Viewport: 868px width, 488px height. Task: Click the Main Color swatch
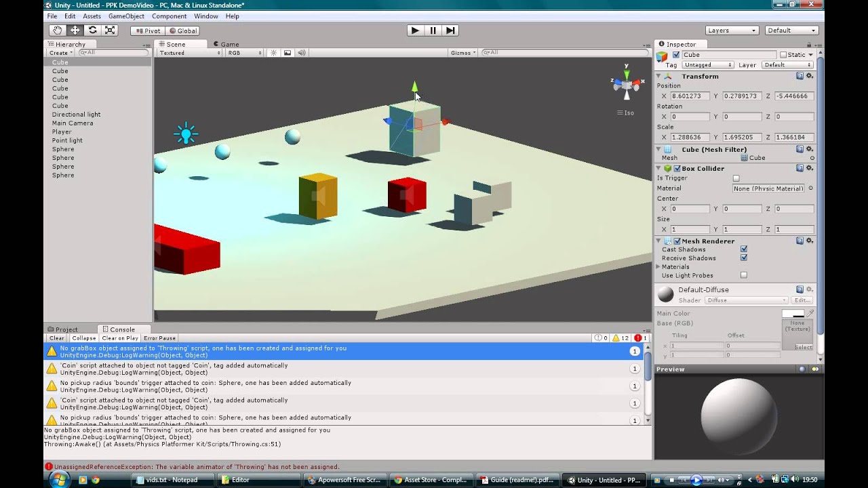793,313
